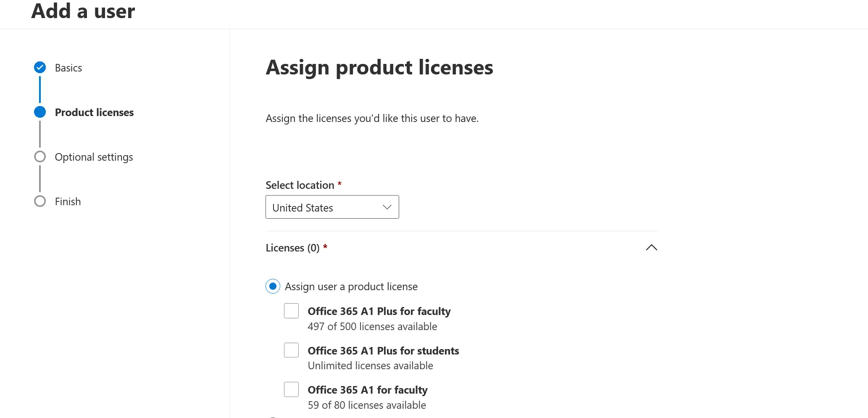Click the Basics completed step checkmark icon
868x418 pixels.
(40, 67)
